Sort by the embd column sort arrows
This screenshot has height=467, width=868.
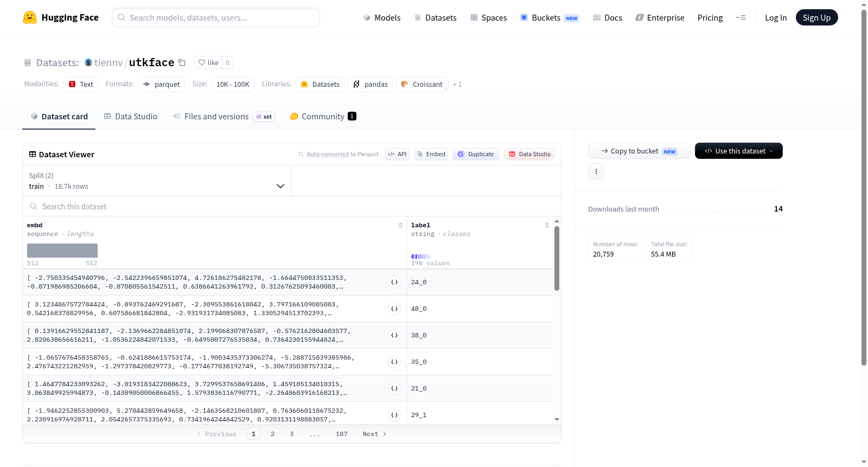click(400, 225)
